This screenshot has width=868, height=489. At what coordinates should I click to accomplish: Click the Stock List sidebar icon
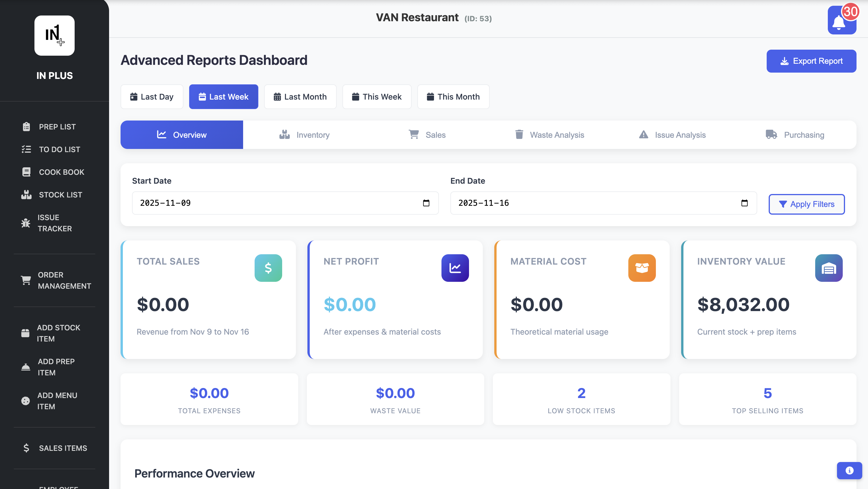coord(26,194)
